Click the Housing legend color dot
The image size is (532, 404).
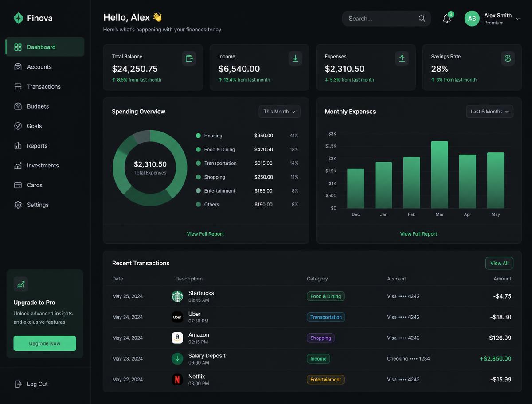pos(198,136)
